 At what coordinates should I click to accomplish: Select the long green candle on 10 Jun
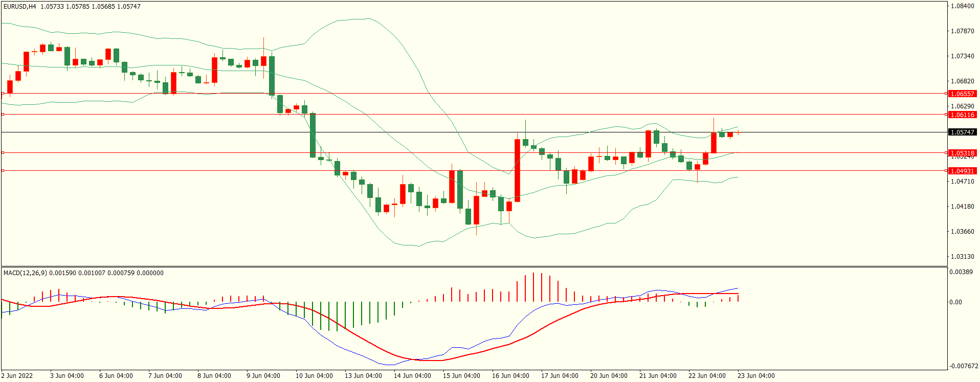pyautogui.click(x=313, y=135)
